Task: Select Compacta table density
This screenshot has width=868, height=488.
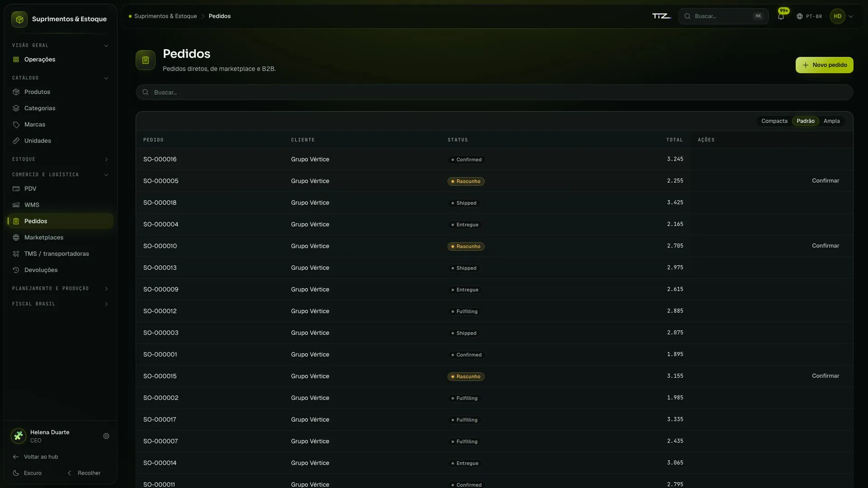Action: (774, 121)
